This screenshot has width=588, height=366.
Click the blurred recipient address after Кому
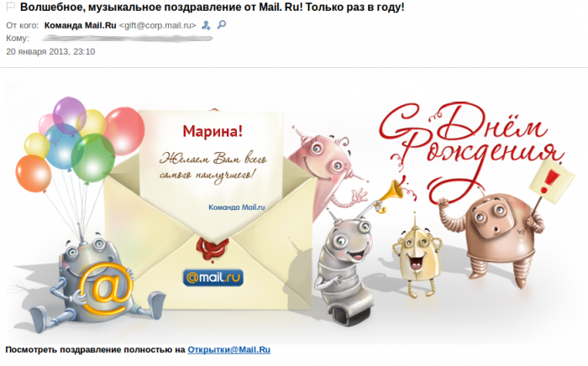point(128,39)
